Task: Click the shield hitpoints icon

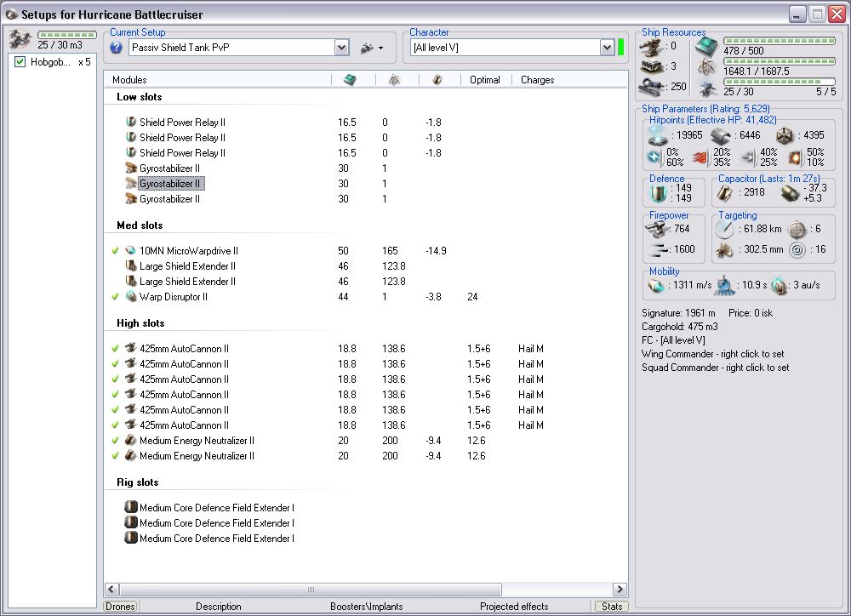Action: click(658, 135)
